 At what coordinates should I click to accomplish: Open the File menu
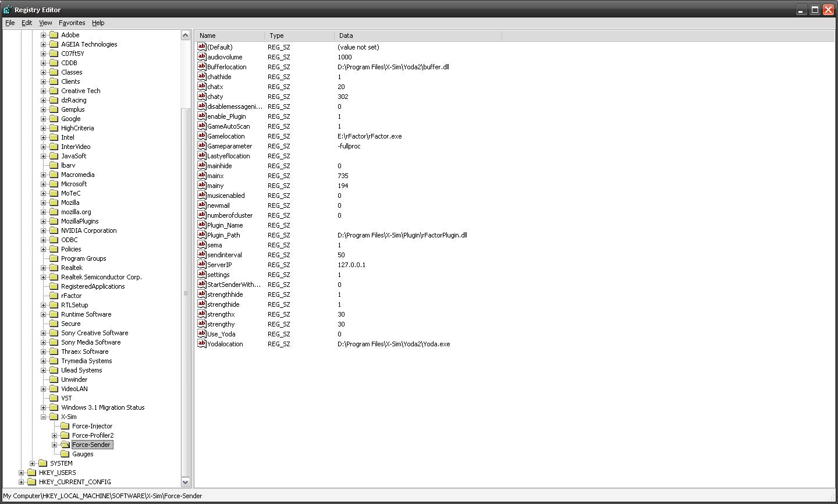coord(10,23)
